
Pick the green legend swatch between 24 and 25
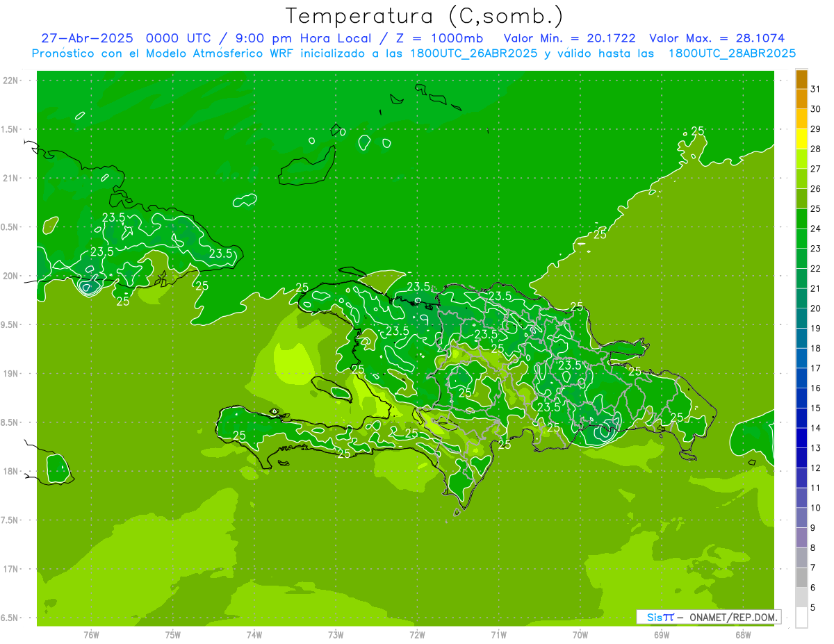click(x=802, y=219)
